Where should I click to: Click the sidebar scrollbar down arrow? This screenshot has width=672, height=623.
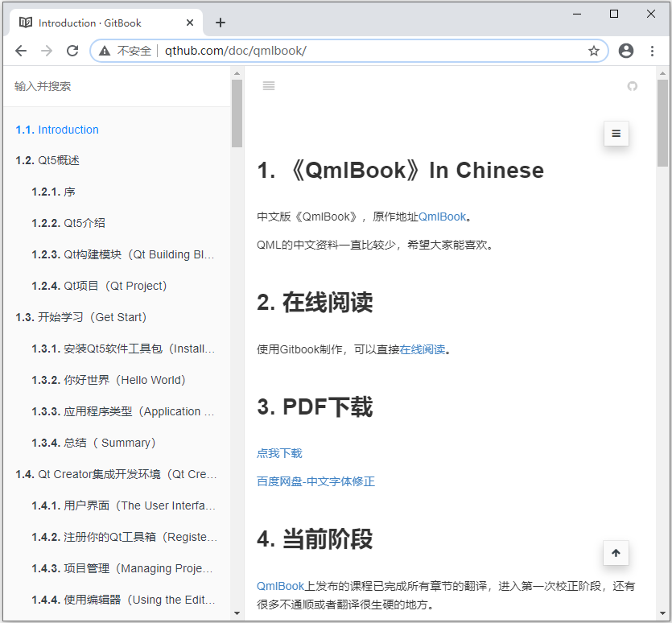pos(237,613)
